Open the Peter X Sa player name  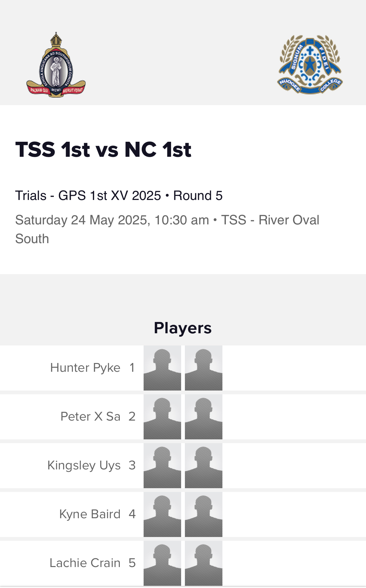coord(90,417)
